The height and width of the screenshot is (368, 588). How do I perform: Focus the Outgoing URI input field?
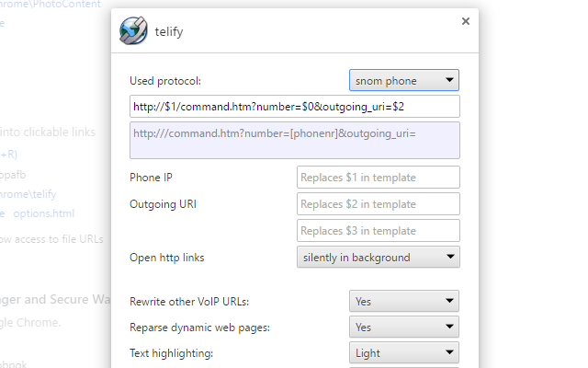tap(378, 204)
